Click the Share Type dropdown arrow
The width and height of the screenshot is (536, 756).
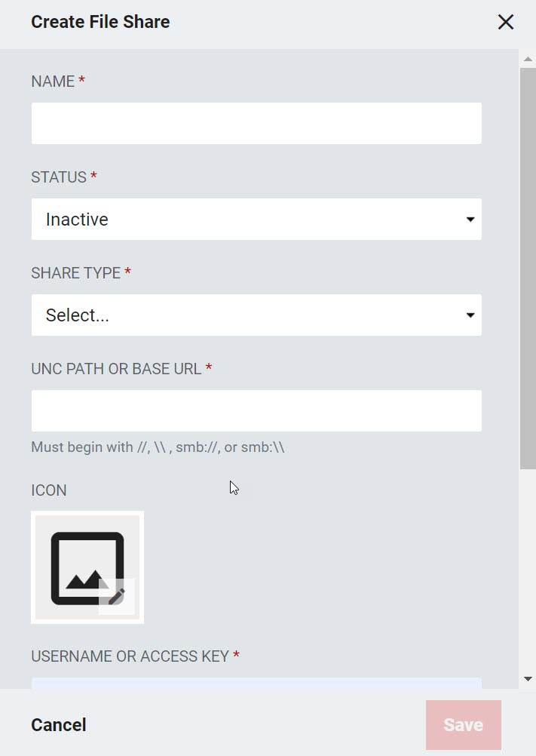[470, 315]
